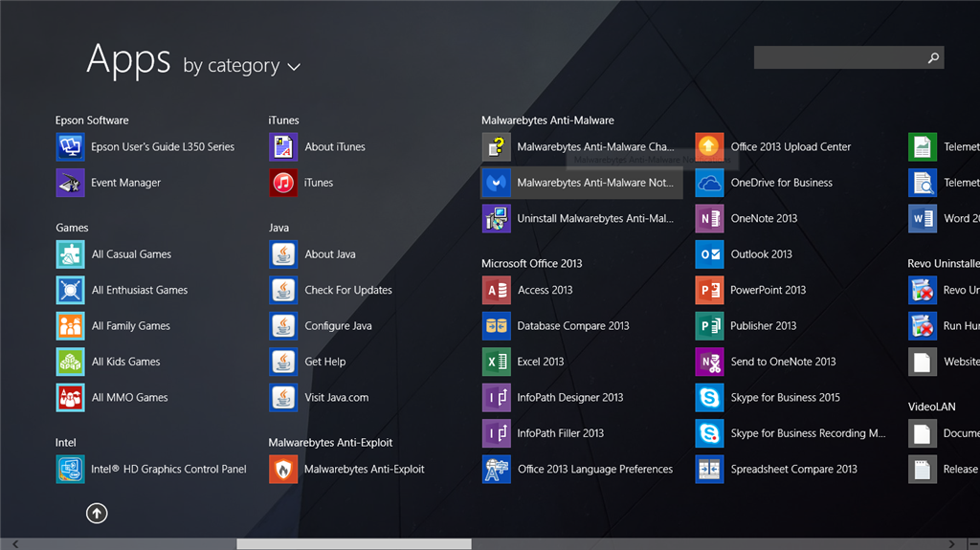Select the 'Java' category header
The width and height of the screenshot is (980, 550).
tap(278, 228)
